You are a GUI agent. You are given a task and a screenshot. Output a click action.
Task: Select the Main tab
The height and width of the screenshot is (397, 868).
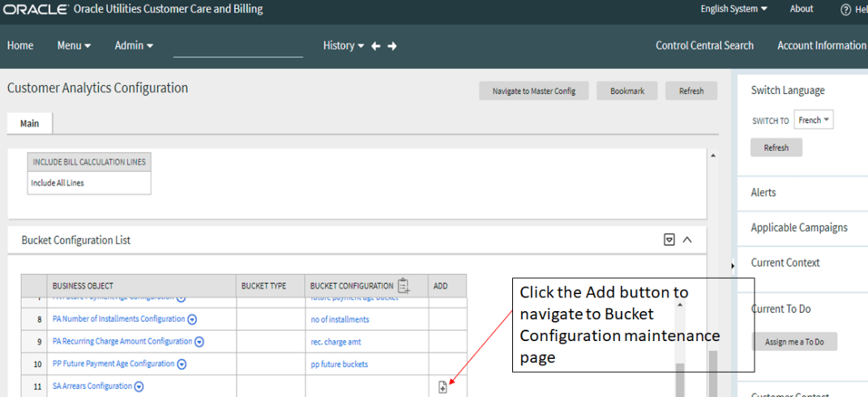pos(30,123)
